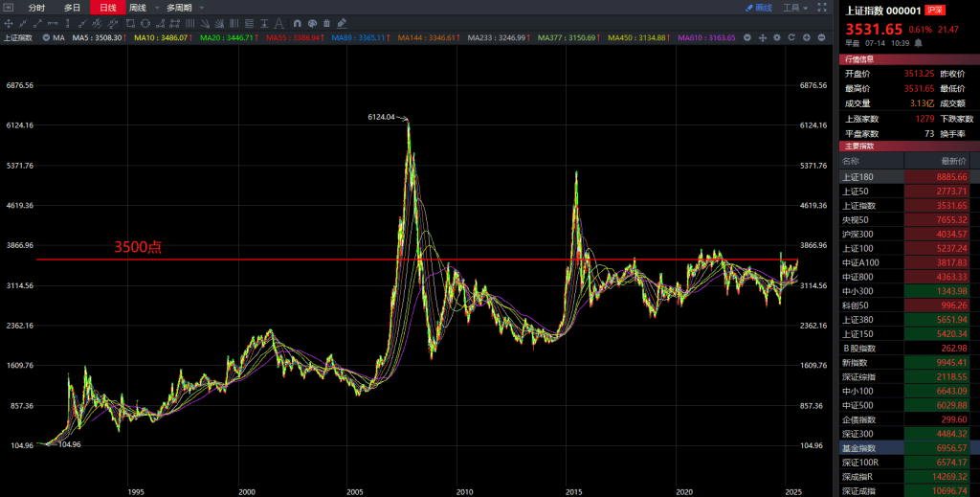Image resolution: width=980 pixels, height=497 pixels.
Task: Switch to the 多周期 tab
Action: [x=179, y=8]
